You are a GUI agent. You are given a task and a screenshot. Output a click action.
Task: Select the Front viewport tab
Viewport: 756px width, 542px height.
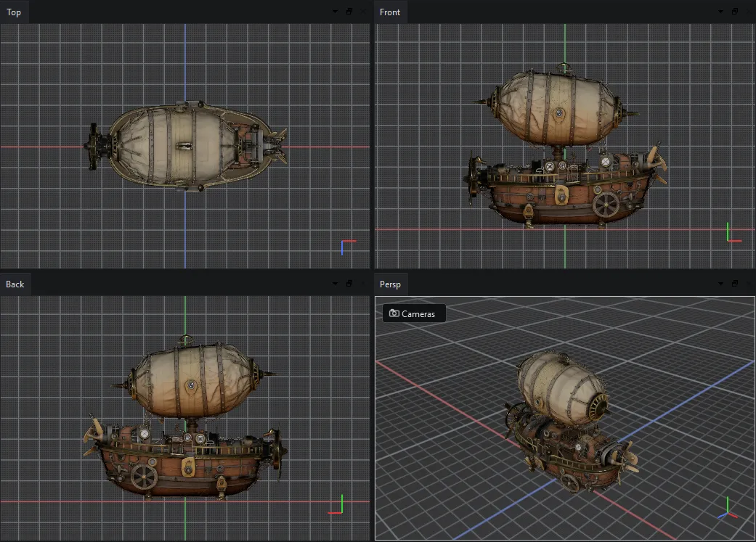coord(389,12)
